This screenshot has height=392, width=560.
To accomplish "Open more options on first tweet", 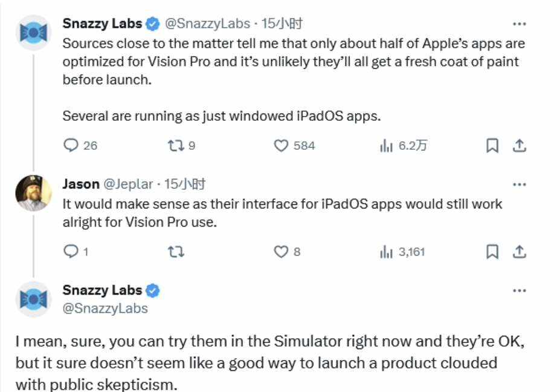I will coord(519,24).
